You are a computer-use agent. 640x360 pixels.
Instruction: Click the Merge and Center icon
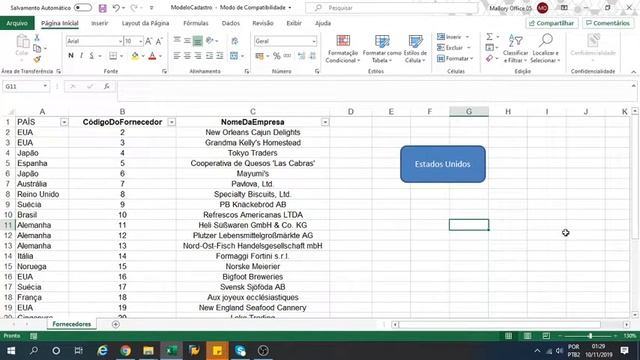click(234, 56)
